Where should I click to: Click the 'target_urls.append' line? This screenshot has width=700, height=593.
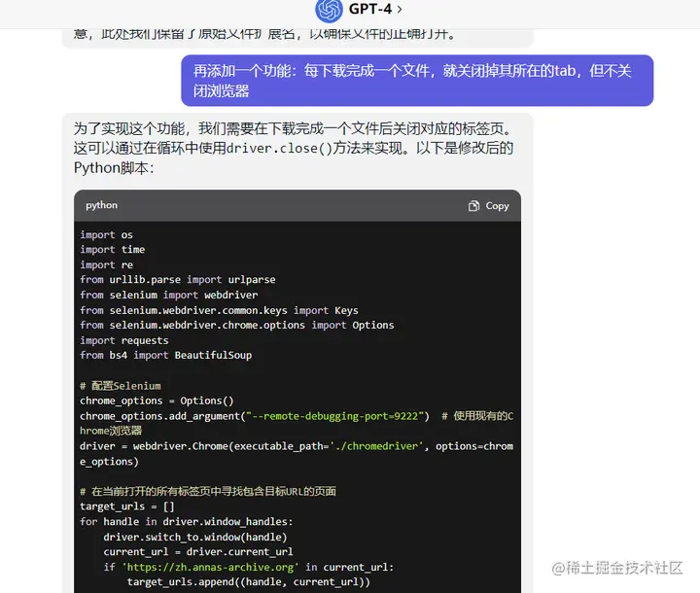(x=249, y=582)
